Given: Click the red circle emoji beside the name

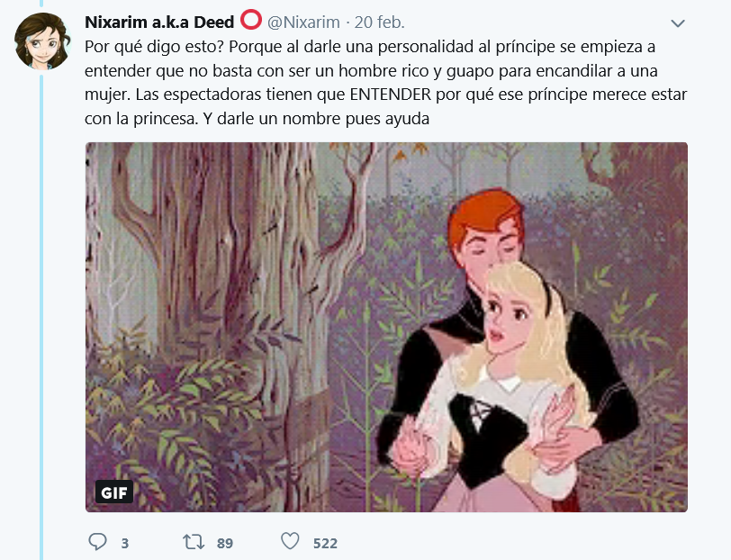Looking at the screenshot, I should 251,20.
